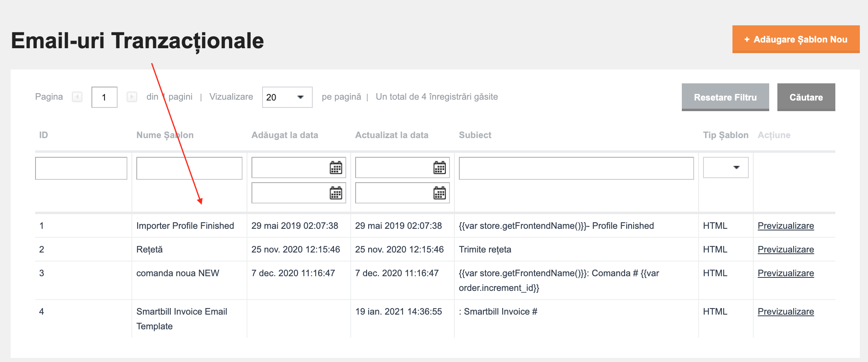
Task: Open calendar for Adăugat la data end filter
Action: [336, 193]
